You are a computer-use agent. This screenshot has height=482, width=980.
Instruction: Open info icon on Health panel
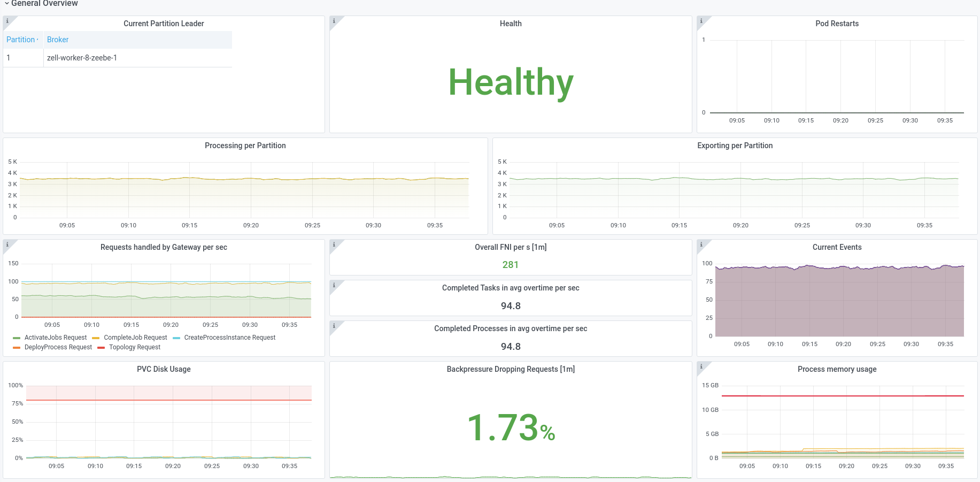click(x=334, y=21)
